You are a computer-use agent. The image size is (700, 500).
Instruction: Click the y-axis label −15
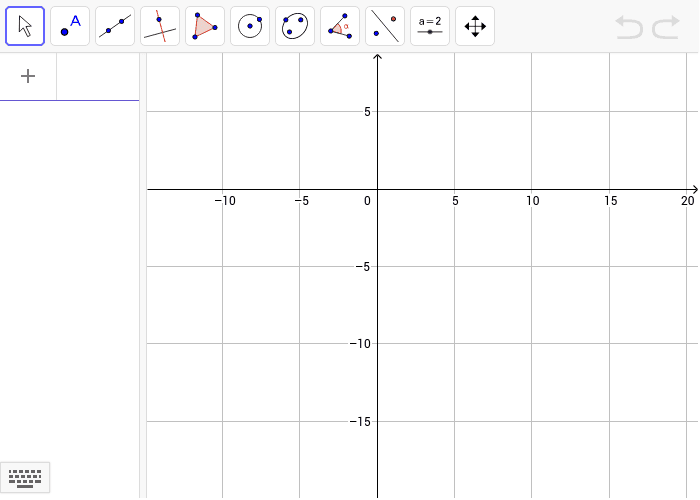tap(360, 421)
